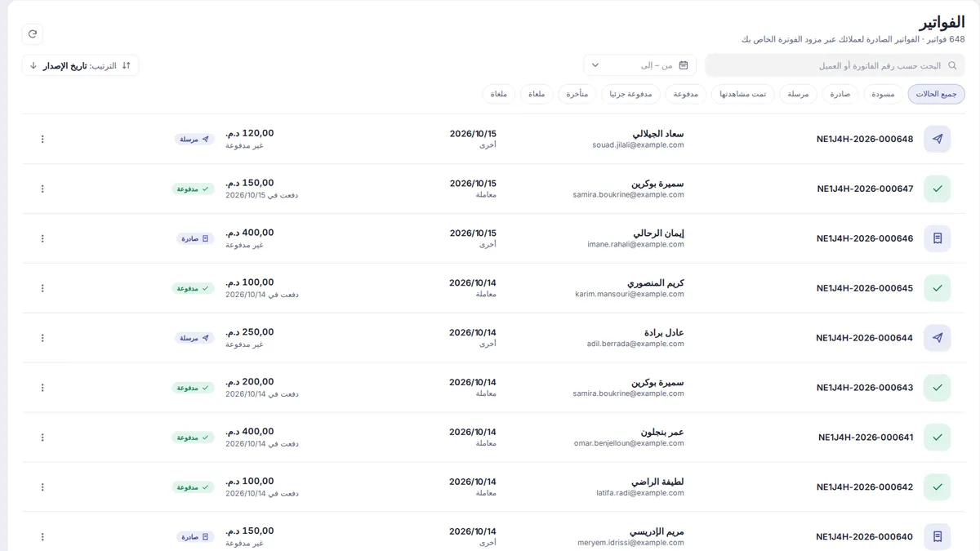Open invoice number NE1J4H-2026-000645
This screenshot has height=551, width=980.
coord(865,288)
